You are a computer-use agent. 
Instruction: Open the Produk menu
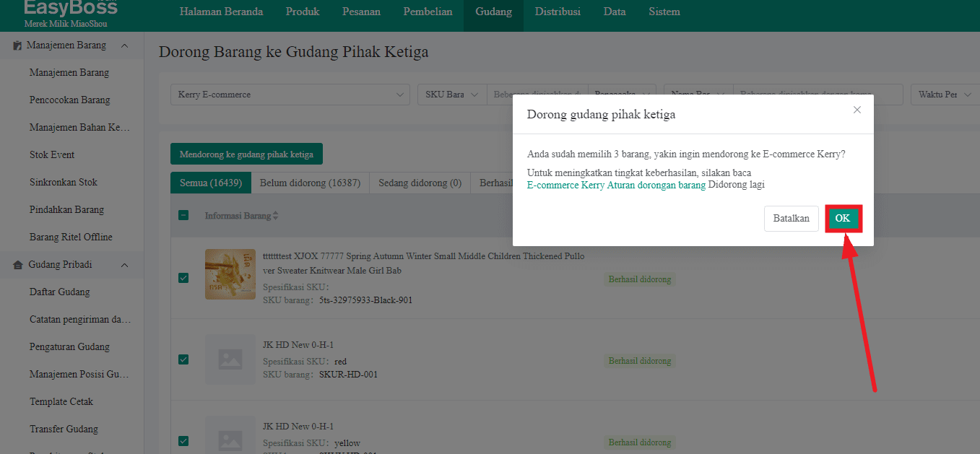coord(303,12)
